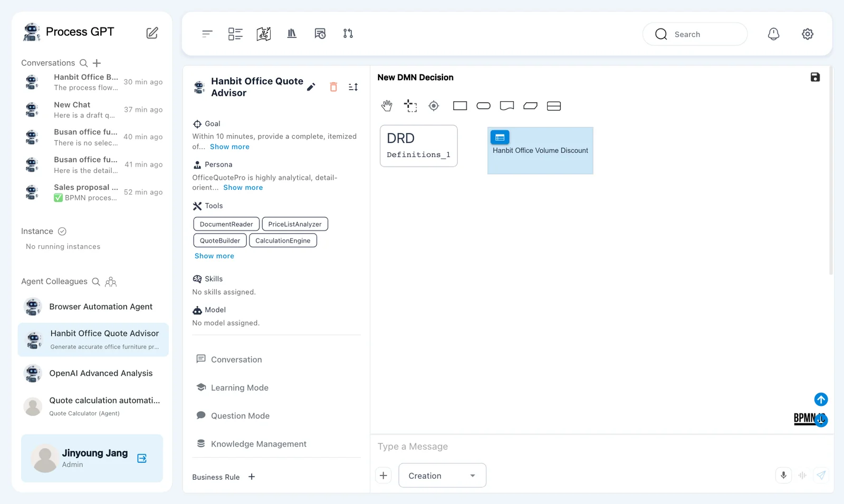Click the Search field in the top bar
Screen dimensions: 844x504
click(x=695, y=34)
